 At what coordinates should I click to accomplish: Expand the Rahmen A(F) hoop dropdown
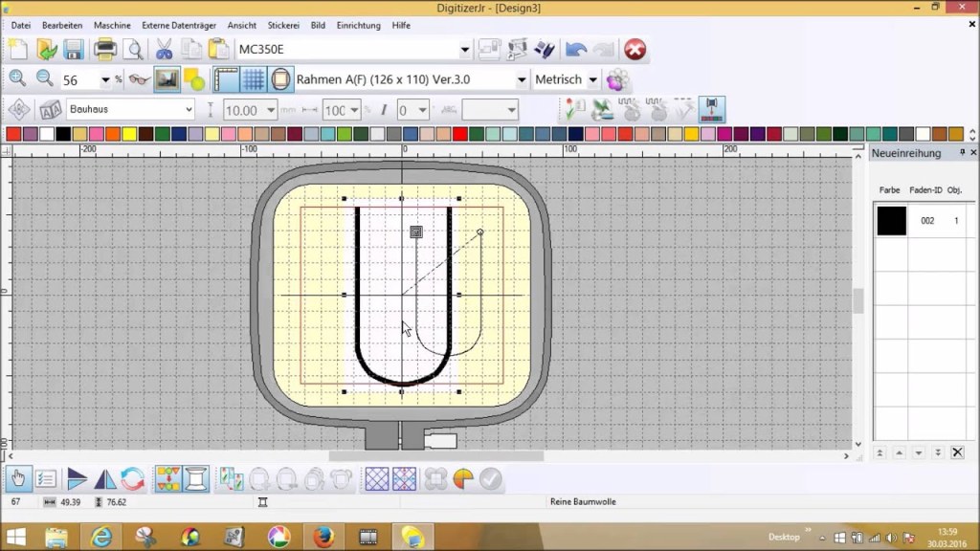pyautogui.click(x=522, y=80)
